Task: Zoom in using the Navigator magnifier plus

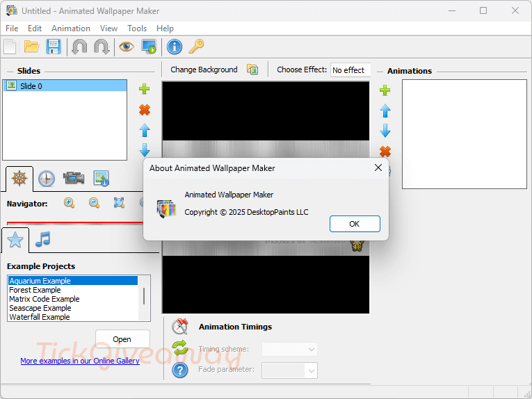Action: pos(70,203)
